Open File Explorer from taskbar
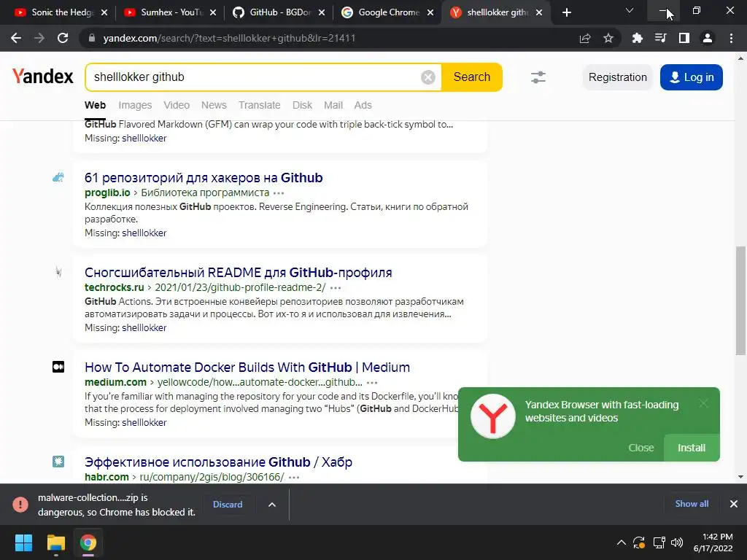 [x=55, y=542]
